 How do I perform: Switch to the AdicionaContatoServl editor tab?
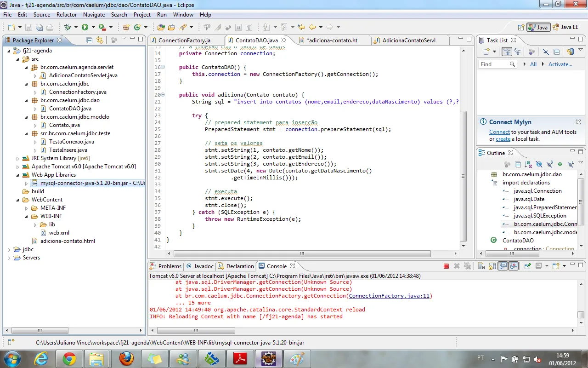pos(409,40)
